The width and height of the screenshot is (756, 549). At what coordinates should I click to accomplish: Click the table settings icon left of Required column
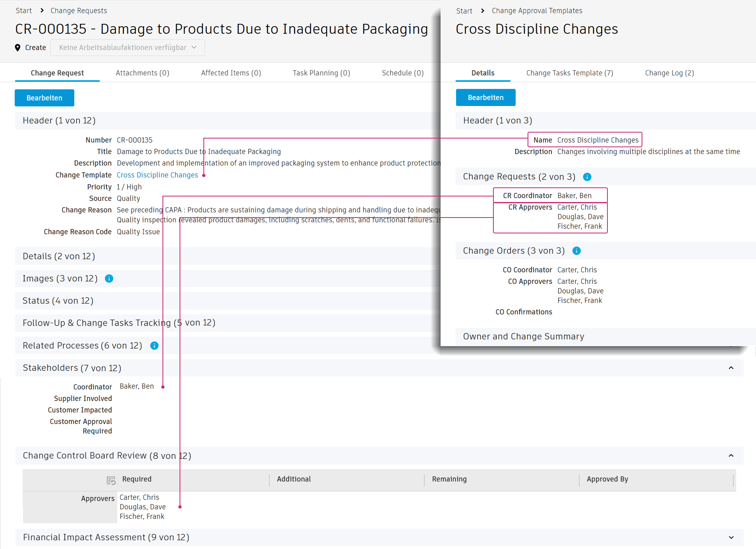[111, 480]
